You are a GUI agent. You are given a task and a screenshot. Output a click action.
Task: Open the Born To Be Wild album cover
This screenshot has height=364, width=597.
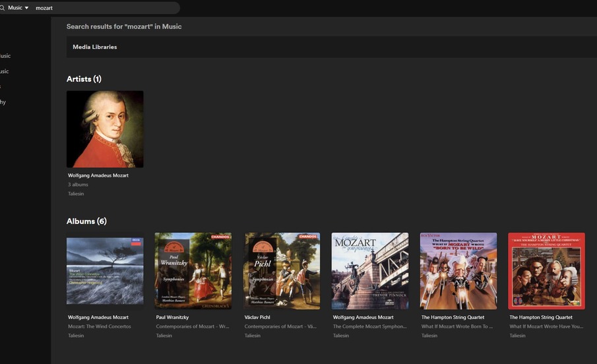(458, 271)
